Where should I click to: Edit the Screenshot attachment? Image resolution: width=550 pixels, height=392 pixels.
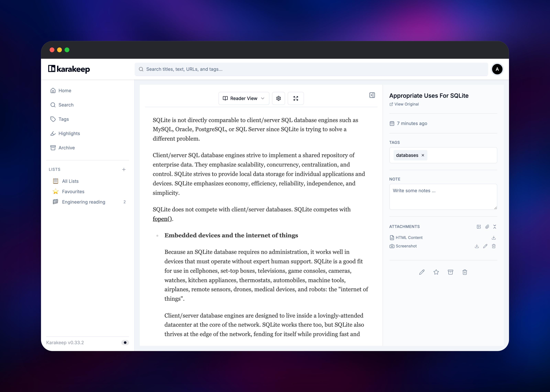485,246
